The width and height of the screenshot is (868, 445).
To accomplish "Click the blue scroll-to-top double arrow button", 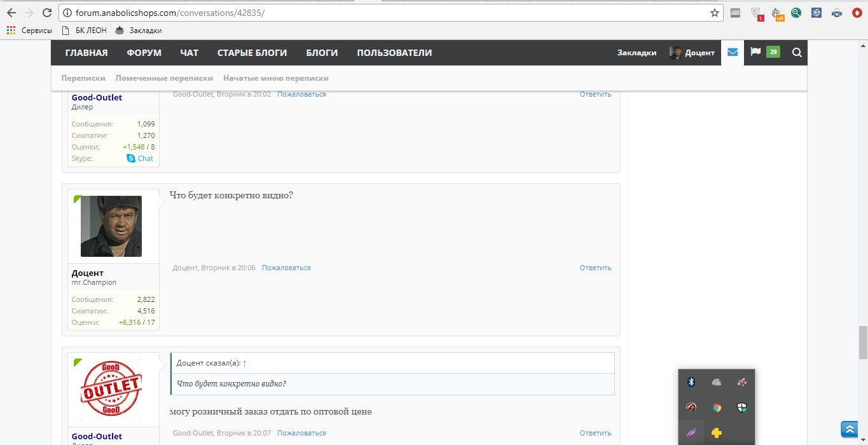I will 850,430.
